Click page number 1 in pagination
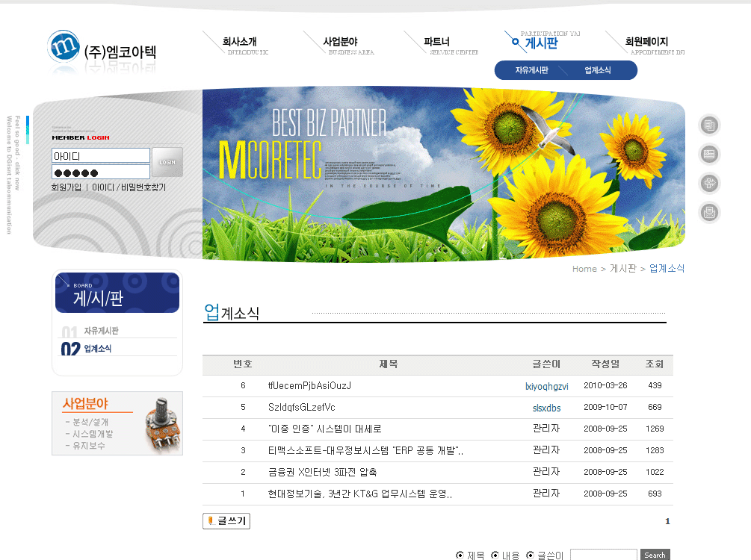The height and width of the screenshot is (560, 751). point(667,521)
